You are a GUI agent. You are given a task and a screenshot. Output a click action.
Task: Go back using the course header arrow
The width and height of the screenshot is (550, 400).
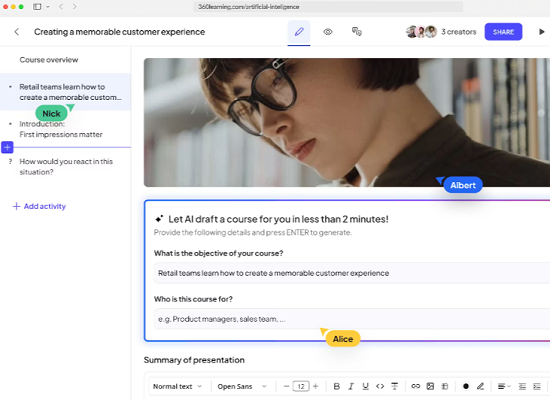[x=16, y=32]
